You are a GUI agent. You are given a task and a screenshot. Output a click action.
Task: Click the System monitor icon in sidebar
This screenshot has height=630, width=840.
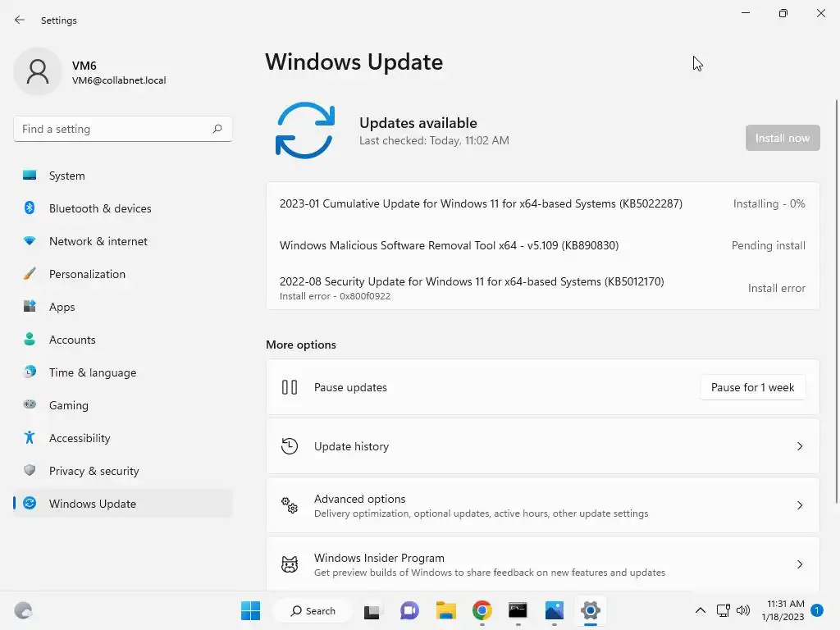point(30,176)
